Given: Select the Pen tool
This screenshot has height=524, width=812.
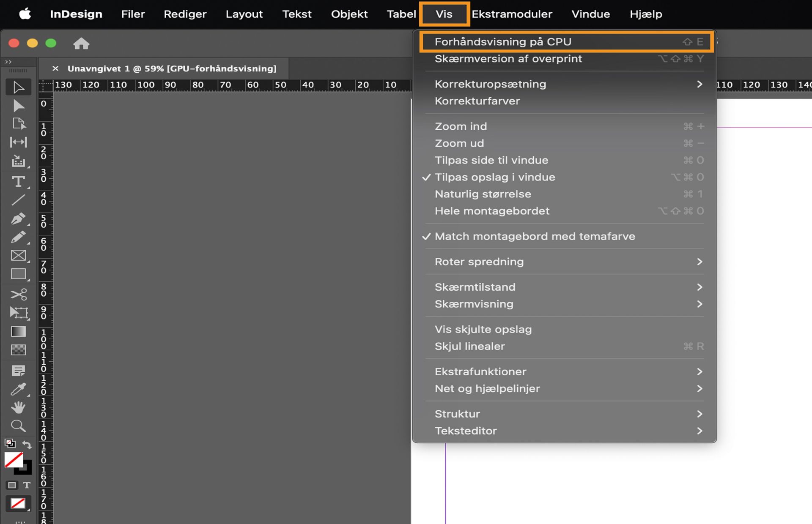Looking at the screenshot, I should point(18,218).
